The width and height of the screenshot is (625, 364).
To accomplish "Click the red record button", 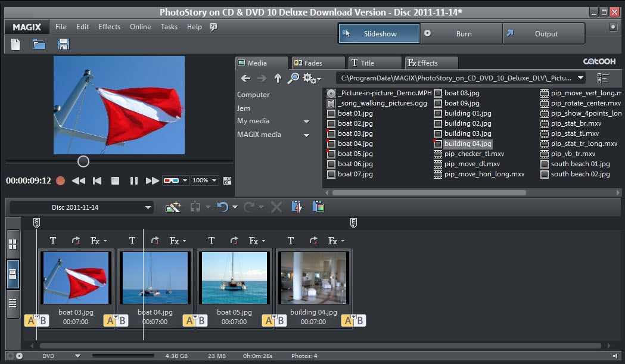I will coord(60,181).
